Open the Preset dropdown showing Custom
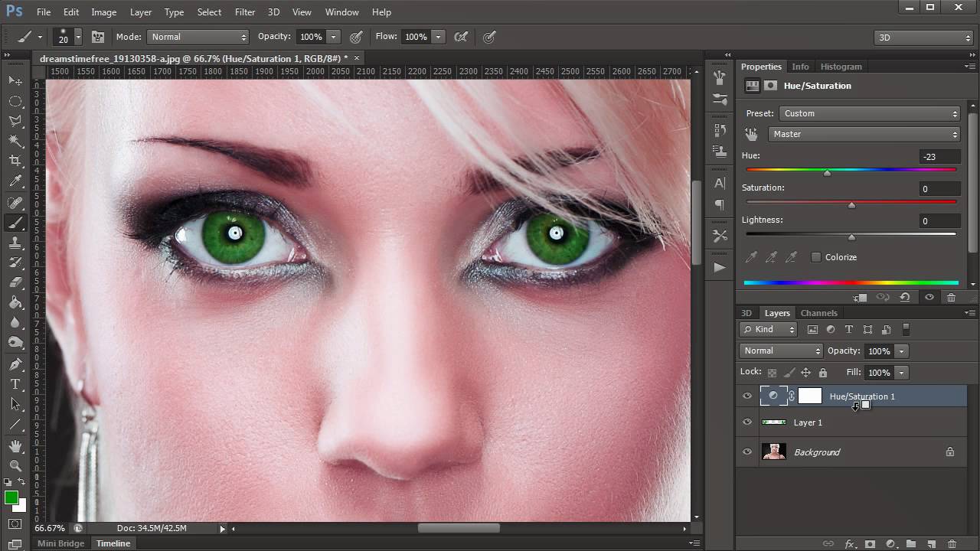 pos(871,113)
